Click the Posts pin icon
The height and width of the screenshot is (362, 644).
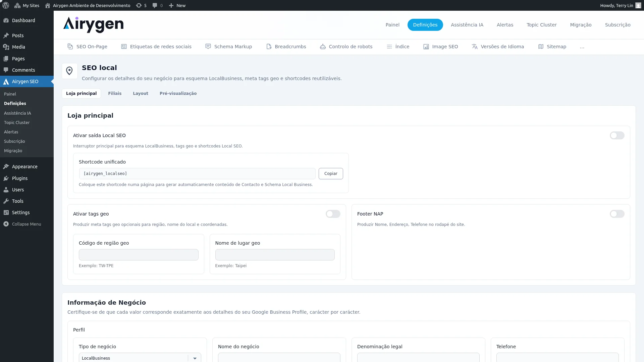click(x=6, y=36)
